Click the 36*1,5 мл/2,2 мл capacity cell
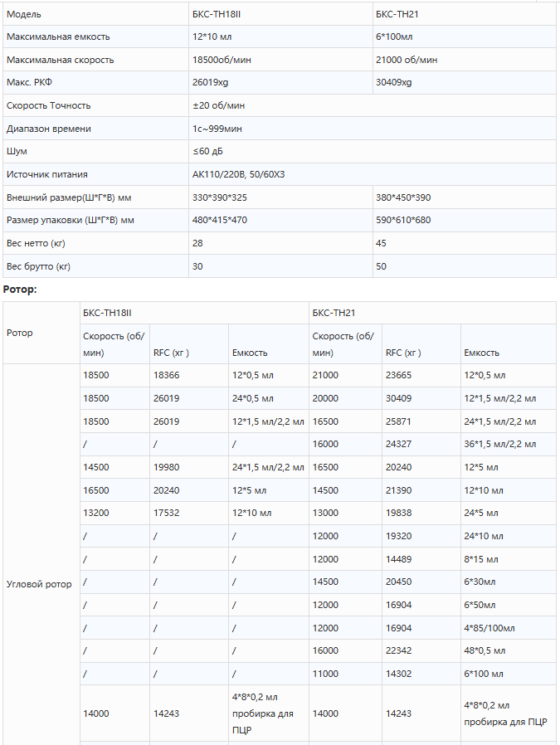560x745 pixels. point(499,444)
